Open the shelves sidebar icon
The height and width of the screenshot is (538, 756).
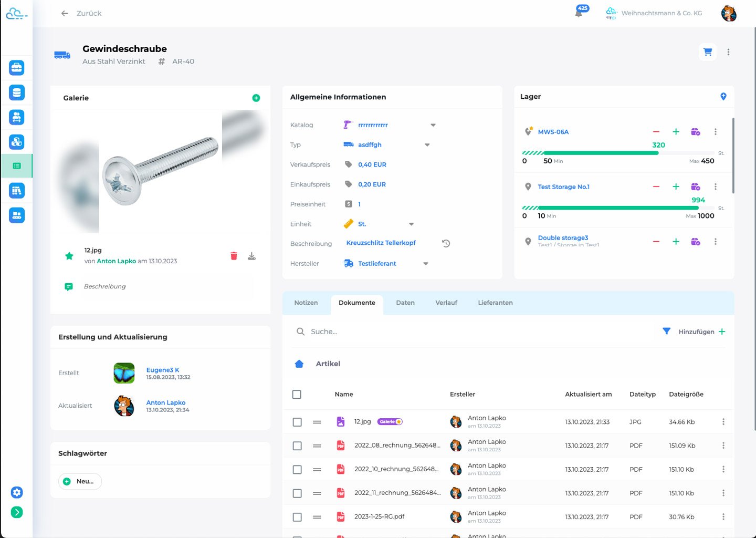click(x=17, y=191)
